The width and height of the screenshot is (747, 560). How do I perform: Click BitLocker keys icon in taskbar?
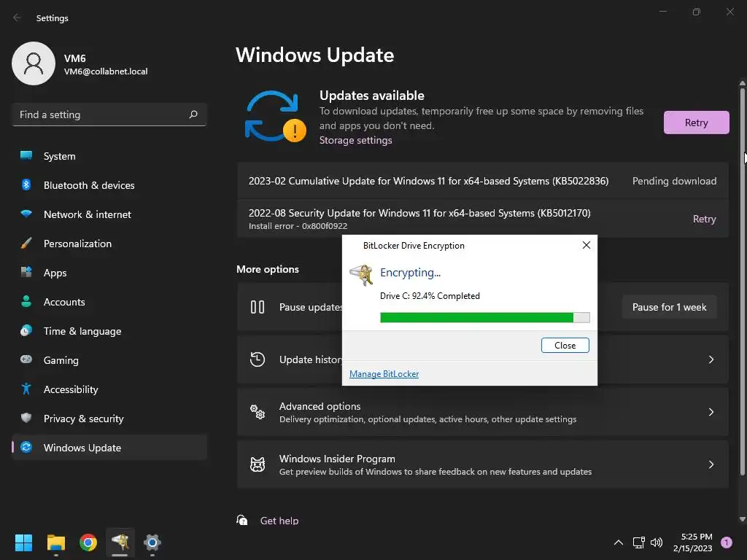coord(120,542)
